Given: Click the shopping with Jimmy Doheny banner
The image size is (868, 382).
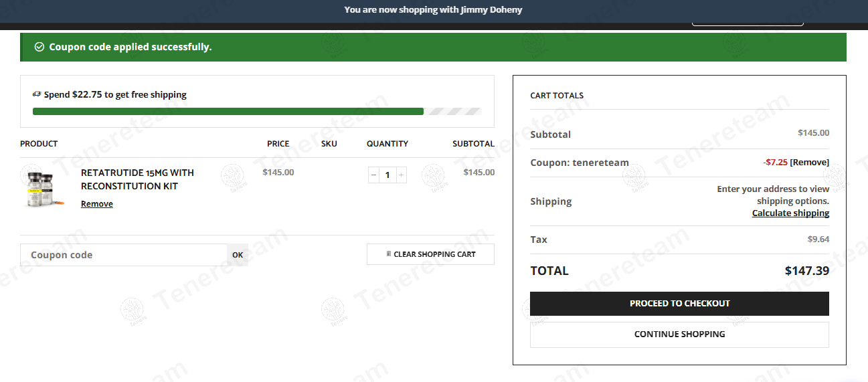Looking at the screenshot, I should tap(433, 10).
